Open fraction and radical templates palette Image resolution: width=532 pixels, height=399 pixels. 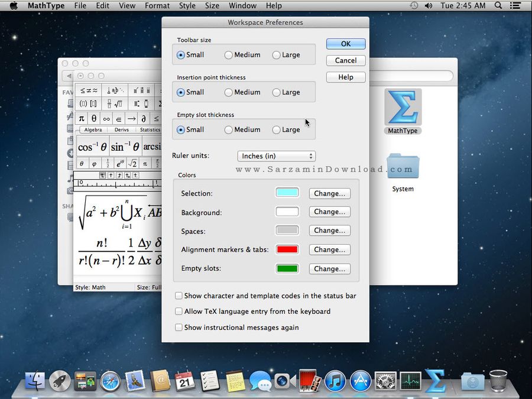coord(115,103)
